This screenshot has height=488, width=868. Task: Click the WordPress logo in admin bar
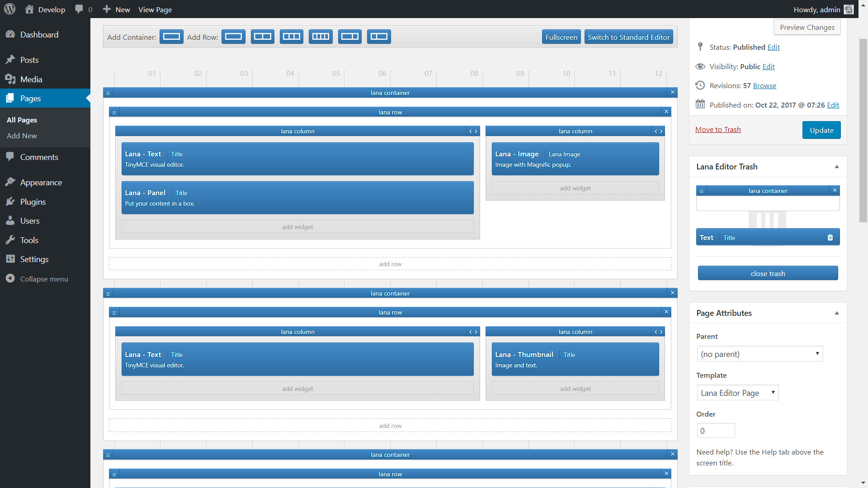point(9,9)
